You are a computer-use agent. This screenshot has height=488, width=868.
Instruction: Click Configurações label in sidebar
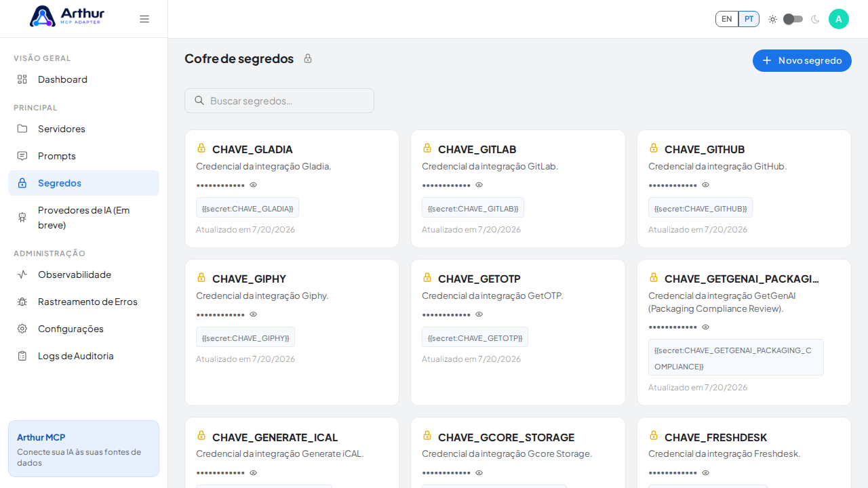pyautogui.click(x=71, y=329)
